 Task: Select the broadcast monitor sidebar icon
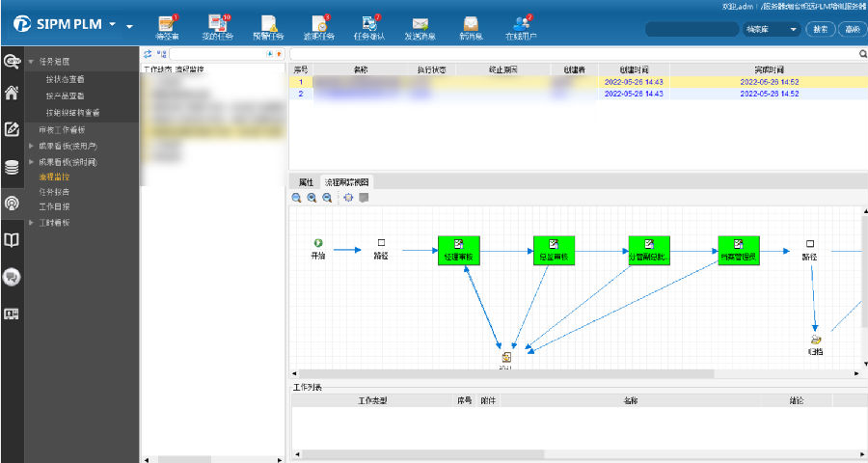coord(12,204)
